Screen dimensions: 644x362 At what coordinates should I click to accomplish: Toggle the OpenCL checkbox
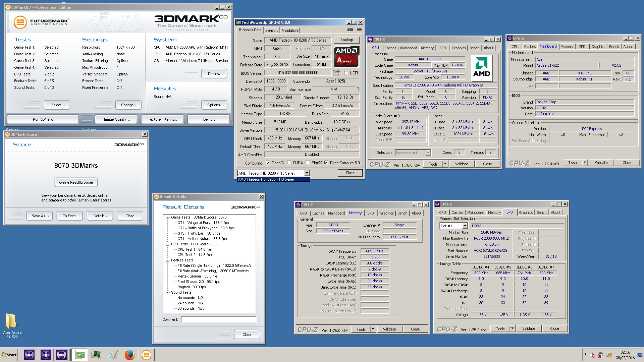[268, 163]
